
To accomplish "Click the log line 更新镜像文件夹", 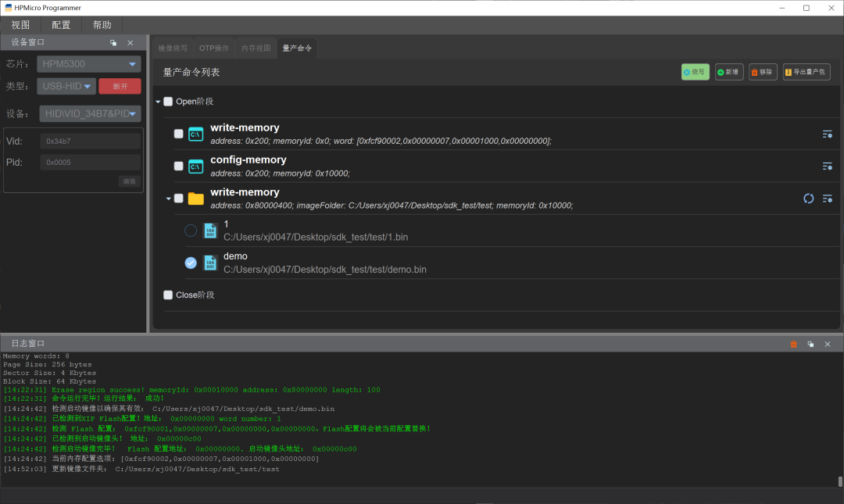I will pos(141,469).
